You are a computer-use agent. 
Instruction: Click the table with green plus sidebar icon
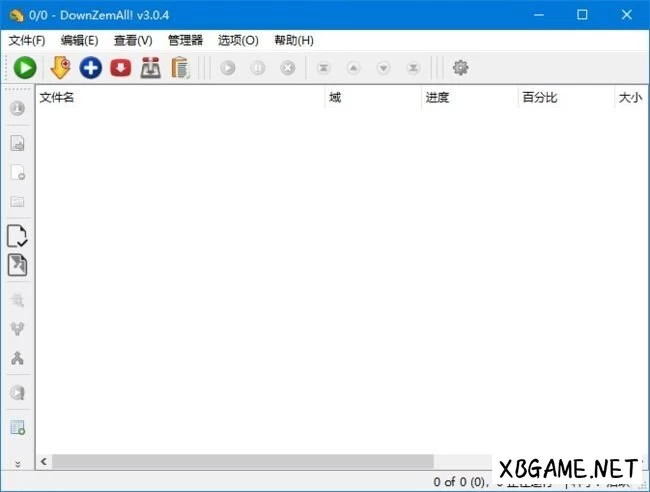pos(17,427)
